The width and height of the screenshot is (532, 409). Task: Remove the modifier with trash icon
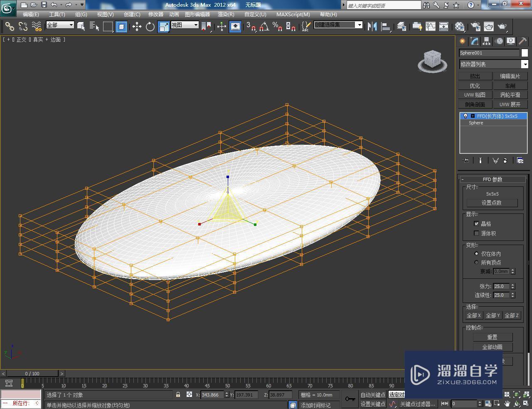505,160
